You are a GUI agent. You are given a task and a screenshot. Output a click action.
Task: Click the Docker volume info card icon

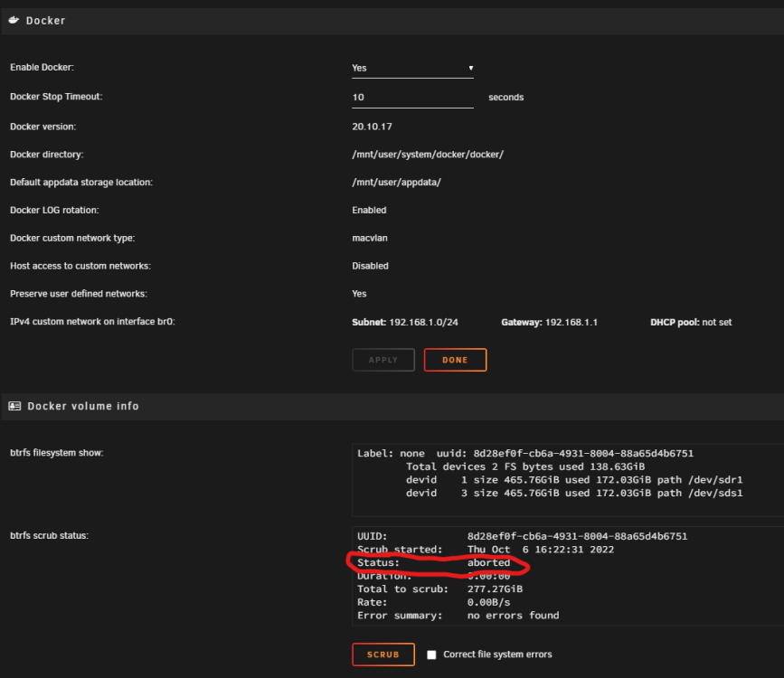14,406
